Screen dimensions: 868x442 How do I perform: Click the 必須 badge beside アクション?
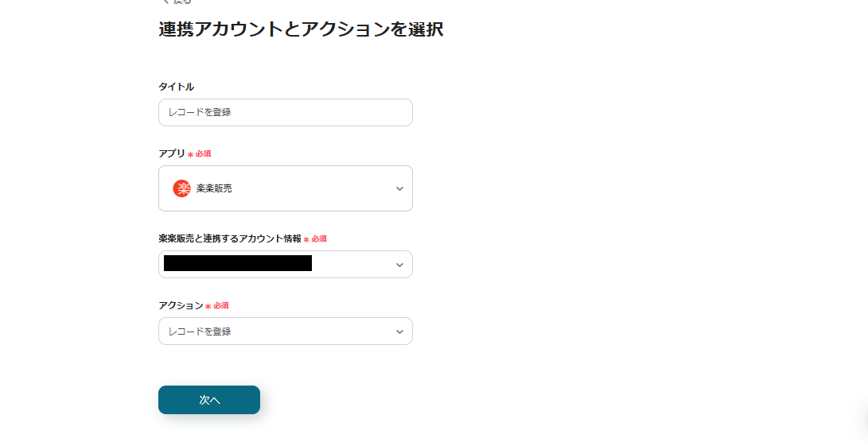coord(221,305)
